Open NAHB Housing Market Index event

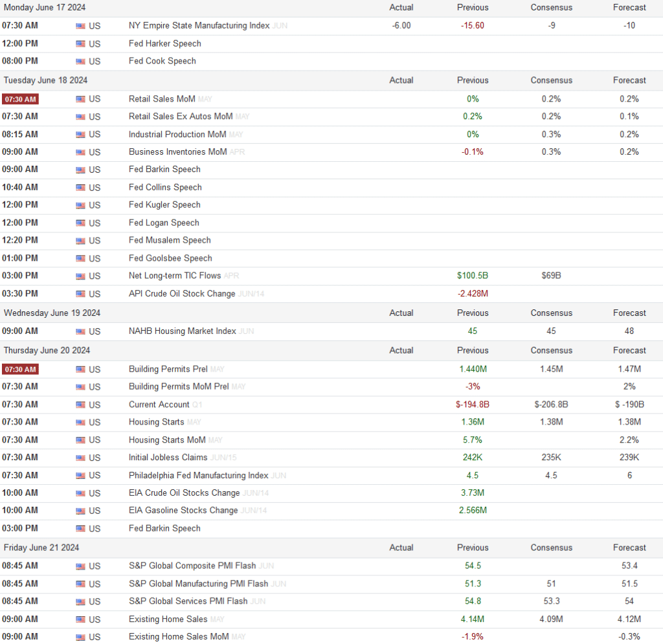click(182, 331)
